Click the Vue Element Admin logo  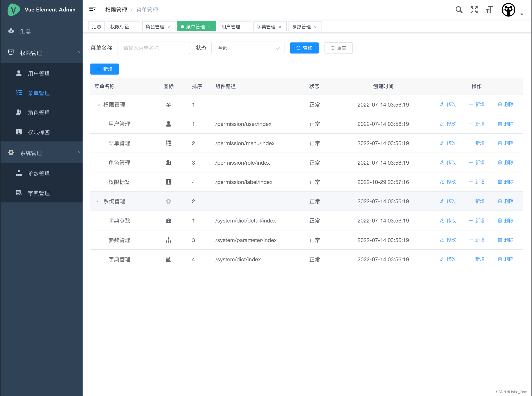[14, 10]
